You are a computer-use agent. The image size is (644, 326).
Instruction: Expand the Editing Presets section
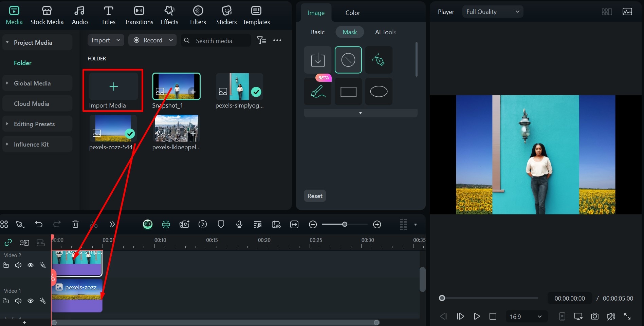[37, 124]
